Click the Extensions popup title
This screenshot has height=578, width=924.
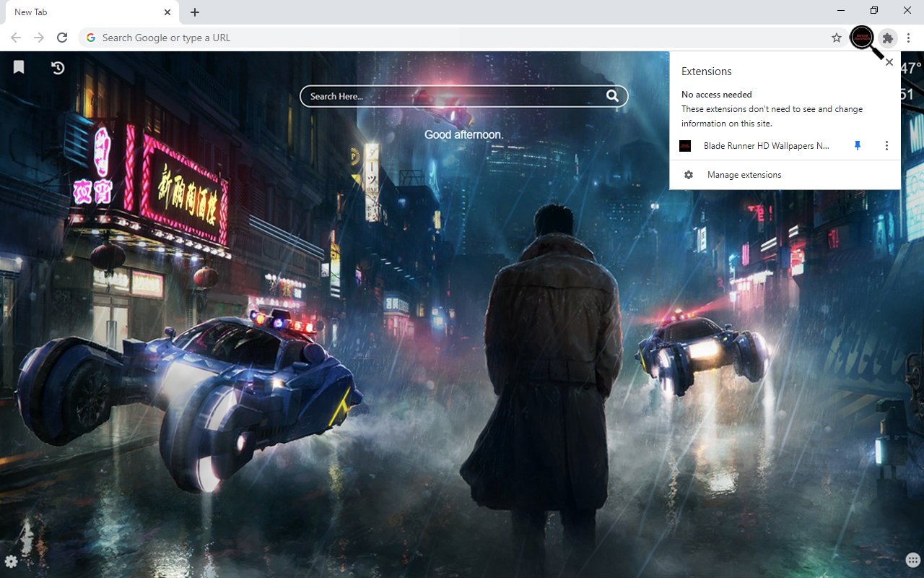(x=707, y=72)
